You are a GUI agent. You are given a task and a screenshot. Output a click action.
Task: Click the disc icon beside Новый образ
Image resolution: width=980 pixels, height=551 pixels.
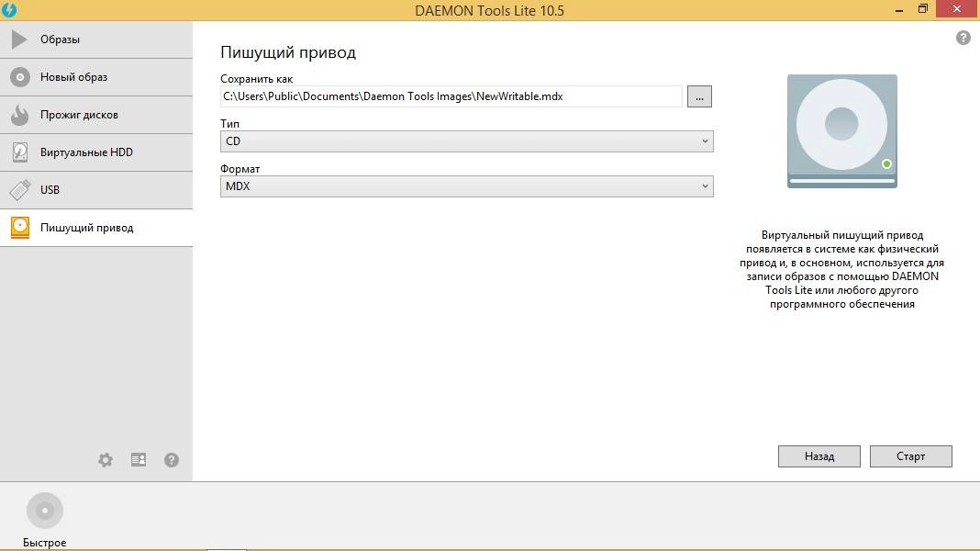20,77
